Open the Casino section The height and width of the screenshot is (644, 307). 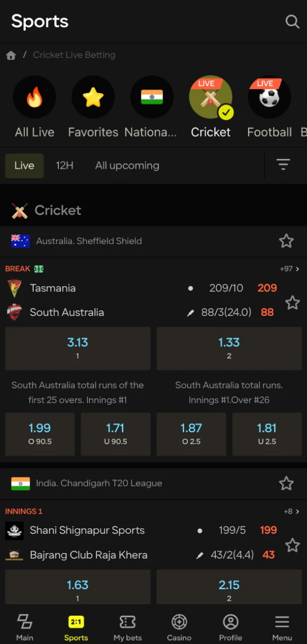click(x=179, y=626)
